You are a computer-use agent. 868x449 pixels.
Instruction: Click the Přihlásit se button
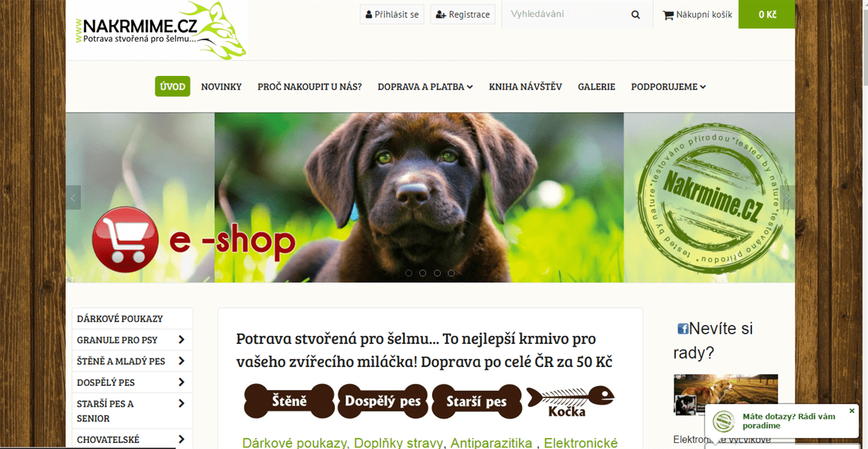coord(392,14)
